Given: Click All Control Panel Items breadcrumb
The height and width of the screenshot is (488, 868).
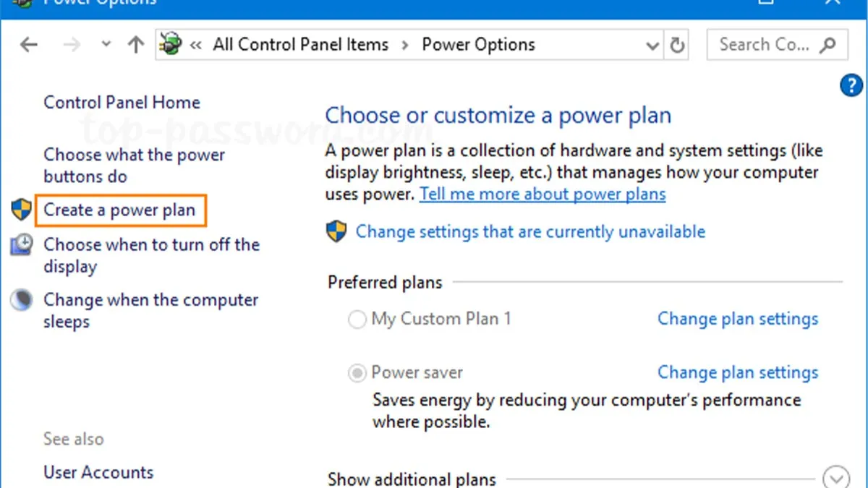Looking at the screenshot, I should coord(300,45).
